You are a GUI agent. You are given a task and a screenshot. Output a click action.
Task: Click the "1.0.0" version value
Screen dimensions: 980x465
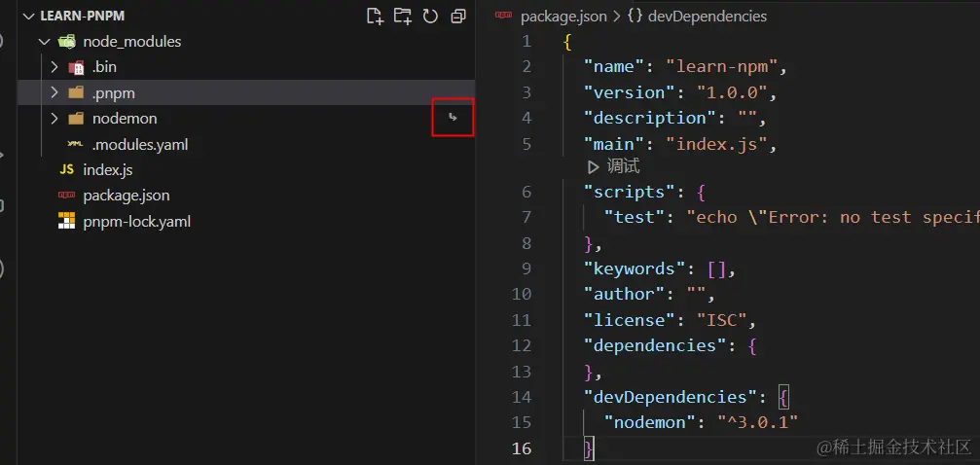coord(732,92)
